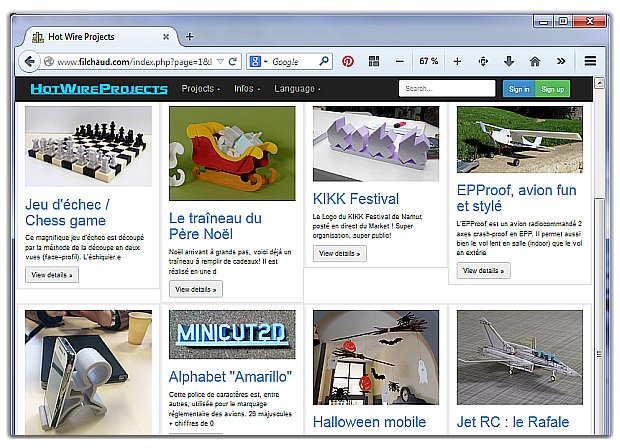Click the HotWireProjects logo

coord(99,89)
